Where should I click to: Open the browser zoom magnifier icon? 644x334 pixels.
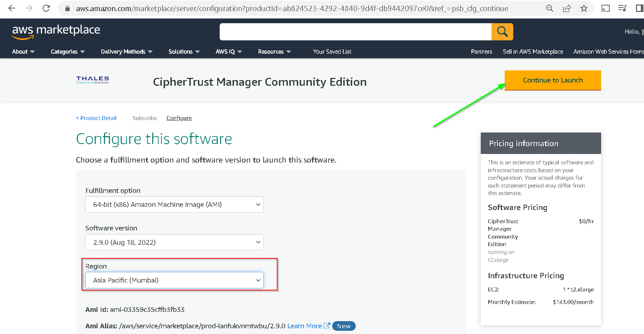pos(550,8)
